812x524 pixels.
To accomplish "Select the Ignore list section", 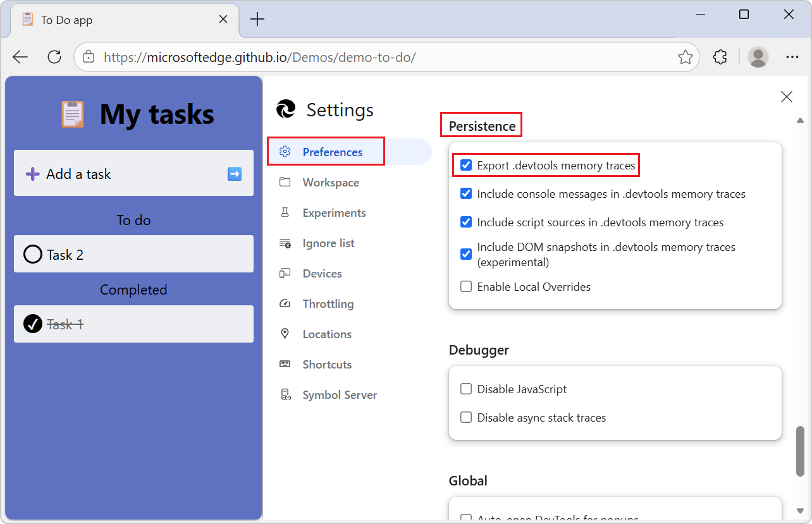I will (x=328, y=243).
